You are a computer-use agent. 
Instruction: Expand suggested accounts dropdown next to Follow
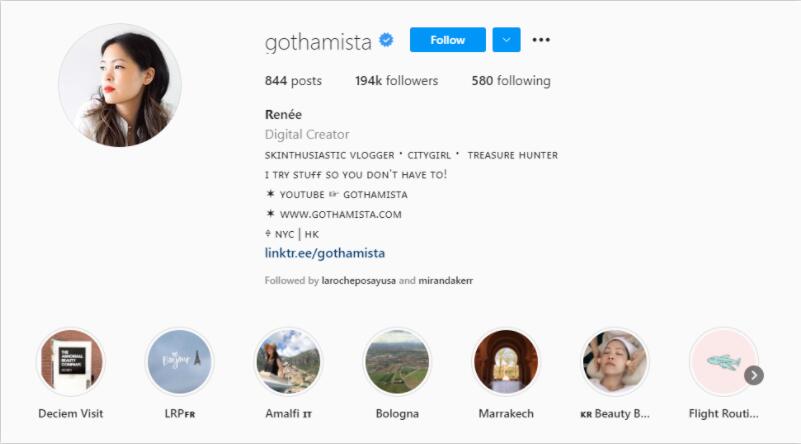[507, 40]
